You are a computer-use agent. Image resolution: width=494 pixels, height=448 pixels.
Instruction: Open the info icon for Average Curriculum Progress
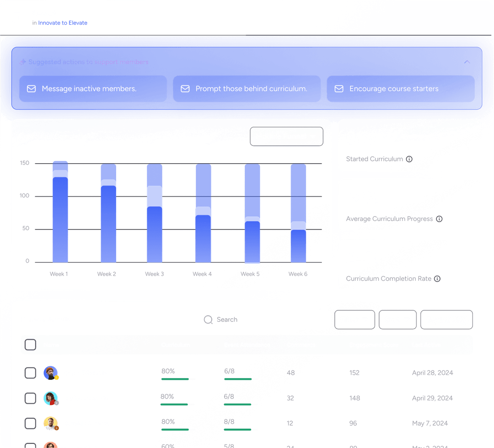(440, 219)
